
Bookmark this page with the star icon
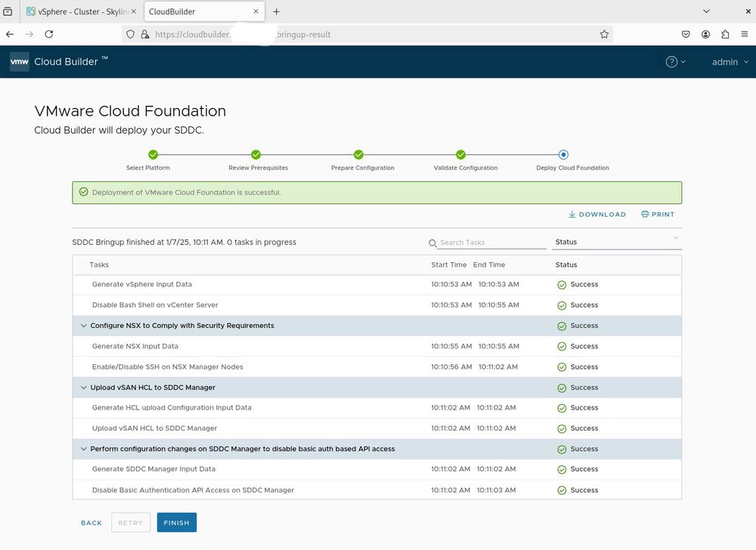click(x=604, y=34)
